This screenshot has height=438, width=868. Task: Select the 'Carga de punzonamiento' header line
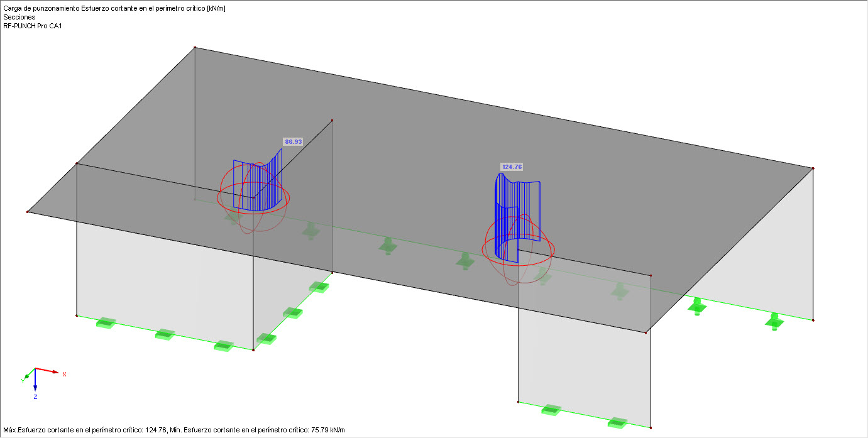click(114, 8)
